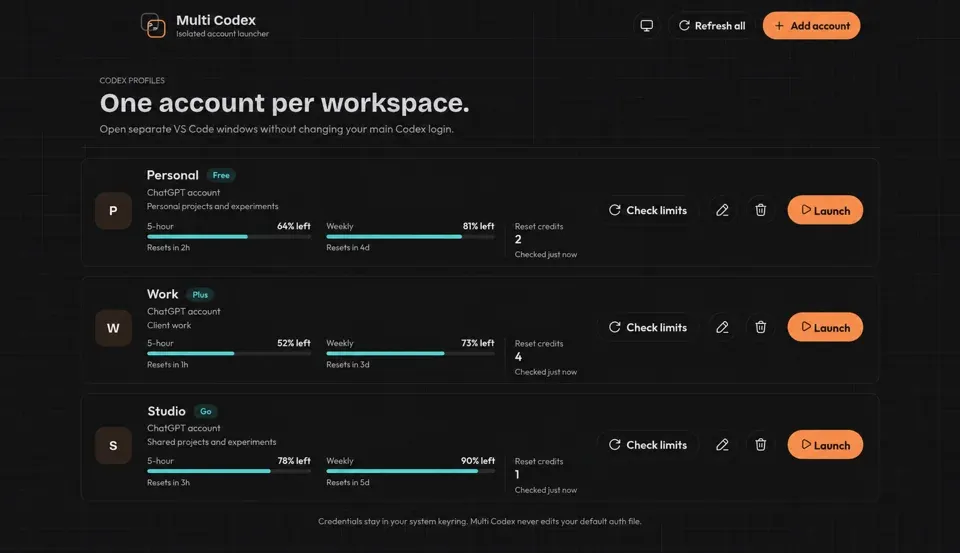This screenshot has height=553, width=960.
Task: Click Work's reset credits value 4
Action: 518,357
